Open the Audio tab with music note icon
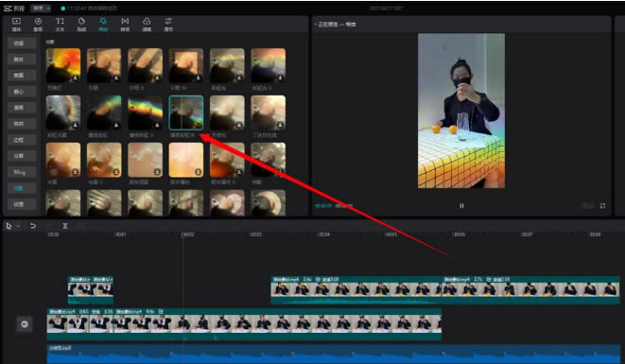Viewport: 625px width, 364px height. click(x=38, y=24)
